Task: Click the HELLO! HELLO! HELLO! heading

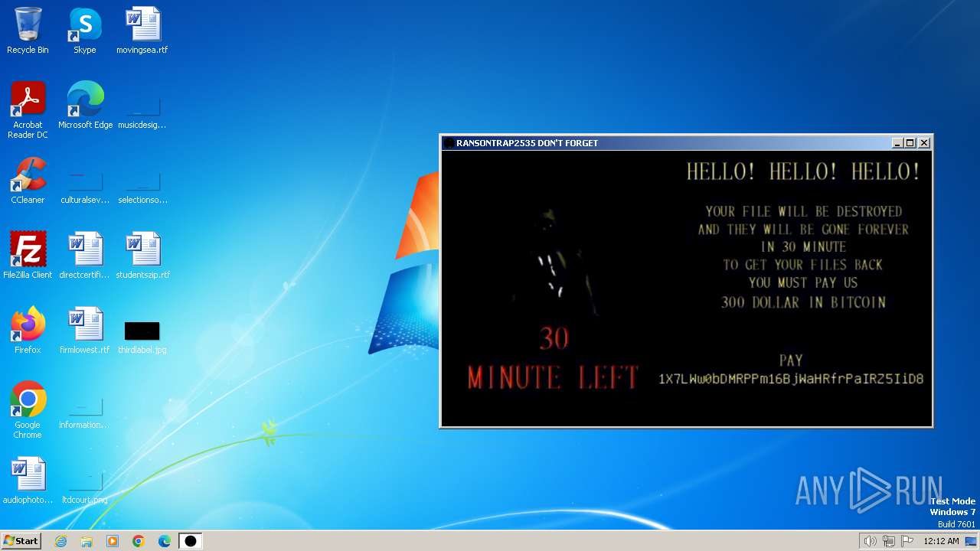Action: (x=803, y=171)
